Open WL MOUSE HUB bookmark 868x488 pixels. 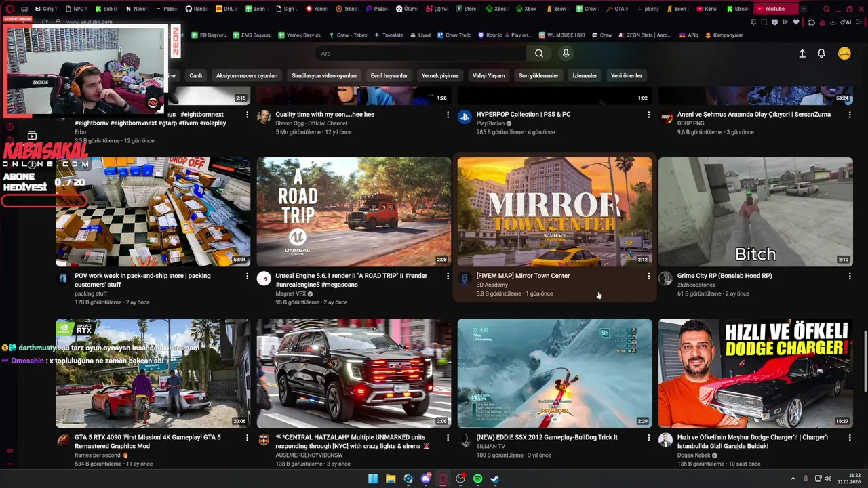562,35
